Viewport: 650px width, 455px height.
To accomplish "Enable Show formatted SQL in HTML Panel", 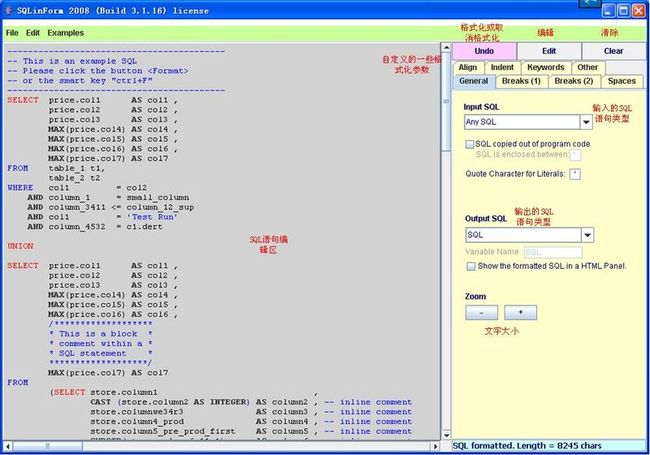I will (x=471, y=266).
